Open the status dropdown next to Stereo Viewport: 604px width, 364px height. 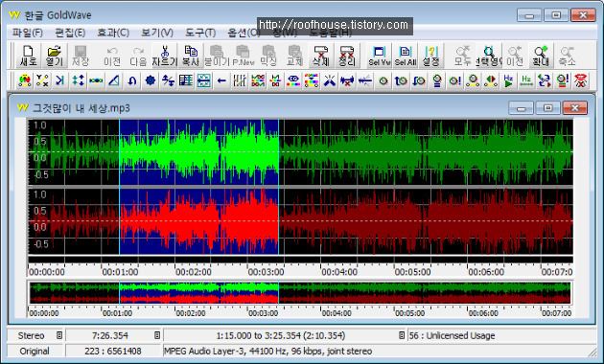(x=58, y=335)
